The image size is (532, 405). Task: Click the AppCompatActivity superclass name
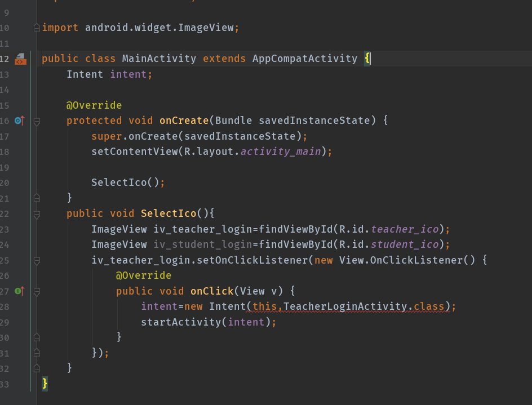(304, 59)
